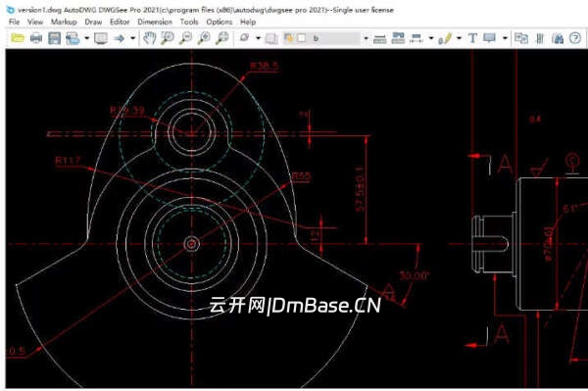Click the layout pages icon
This screenshot has height=391, width=588.
tap(271, 38)
